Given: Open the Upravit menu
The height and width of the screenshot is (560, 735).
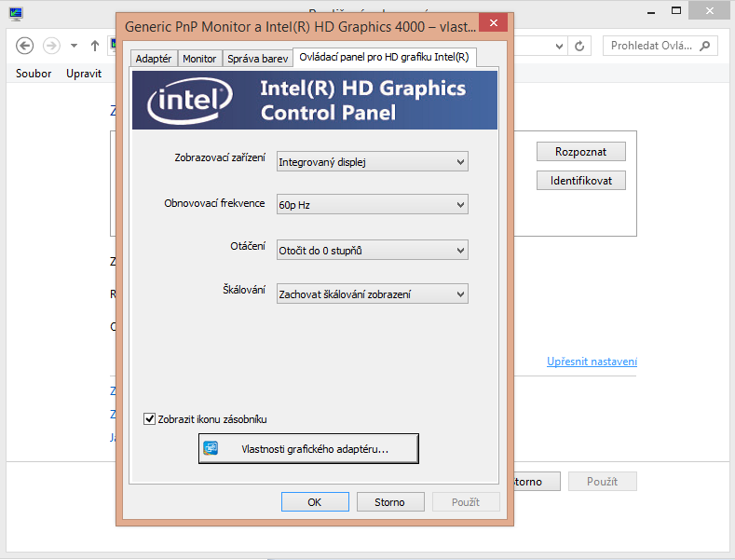Looking at the screenshot, I should point(84,74).
